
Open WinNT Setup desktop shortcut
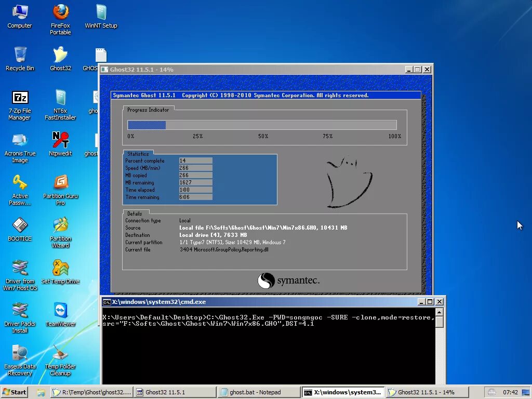pyautogui.click(x=101, y=16)
